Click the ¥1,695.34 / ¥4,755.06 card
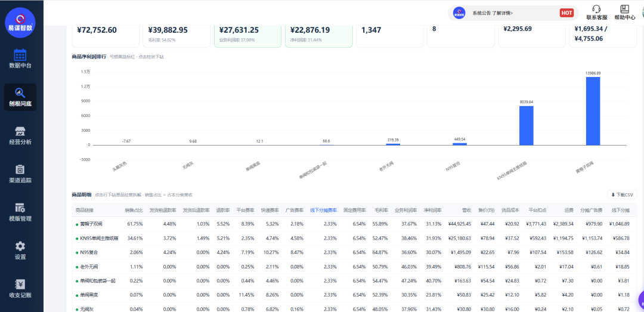The height and width of the screenshot is (312, 644). point(603,35)
